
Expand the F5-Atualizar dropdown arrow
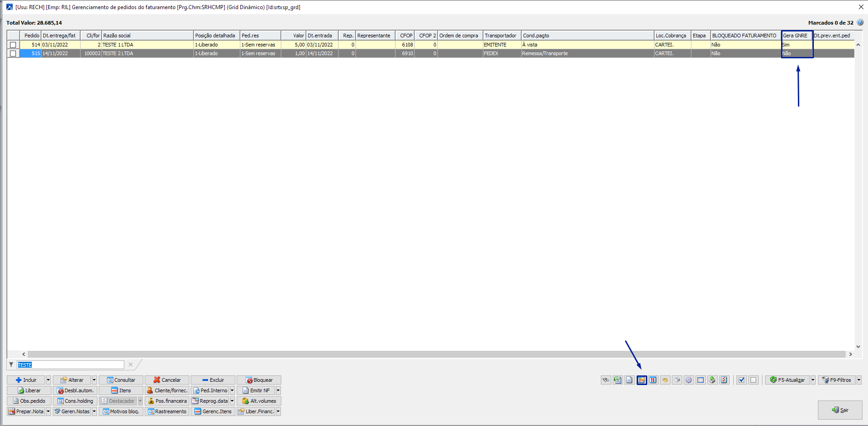tap(813, 380)
